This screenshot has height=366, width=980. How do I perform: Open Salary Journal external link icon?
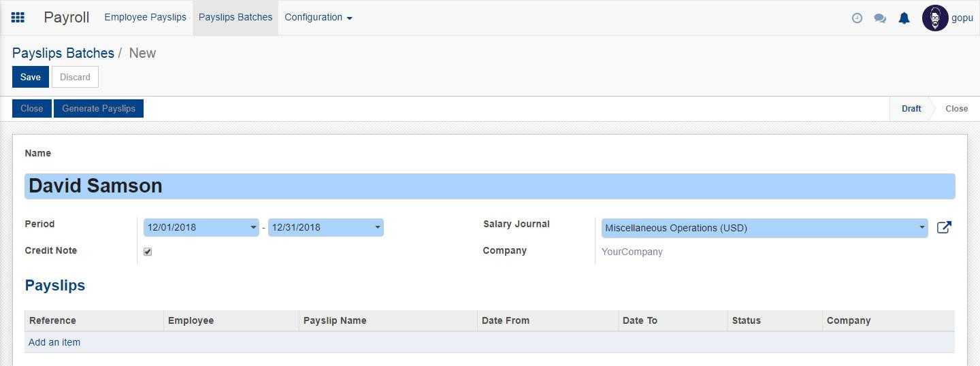click(944, 228)
